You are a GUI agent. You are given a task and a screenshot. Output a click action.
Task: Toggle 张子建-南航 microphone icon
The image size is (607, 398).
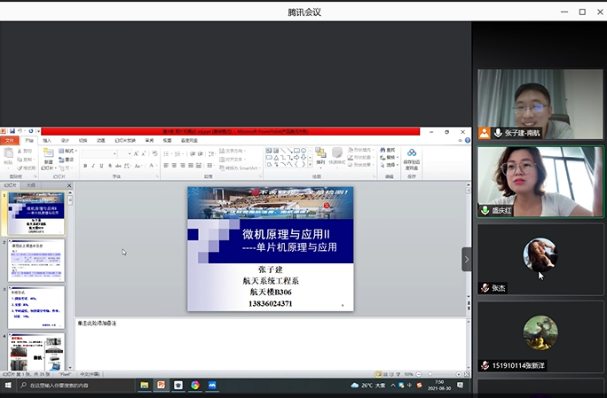point(498,133)
